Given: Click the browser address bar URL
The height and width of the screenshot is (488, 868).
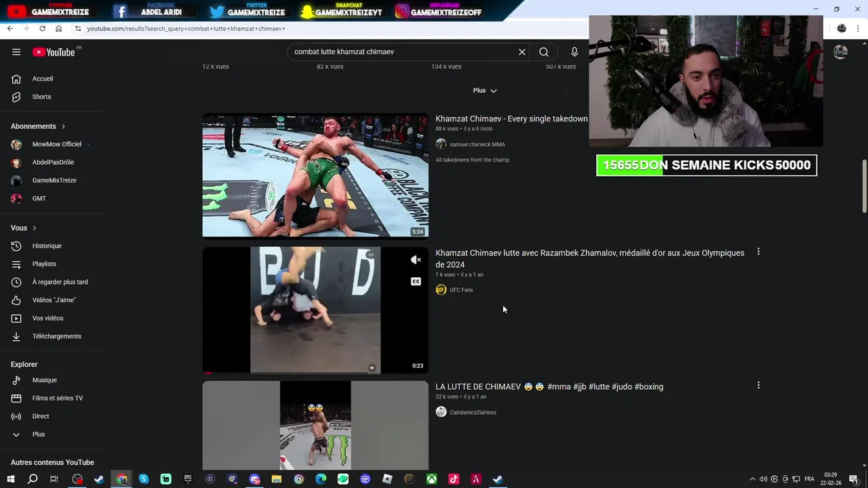Looking at the screenshot, I should [x=186, y=28].
